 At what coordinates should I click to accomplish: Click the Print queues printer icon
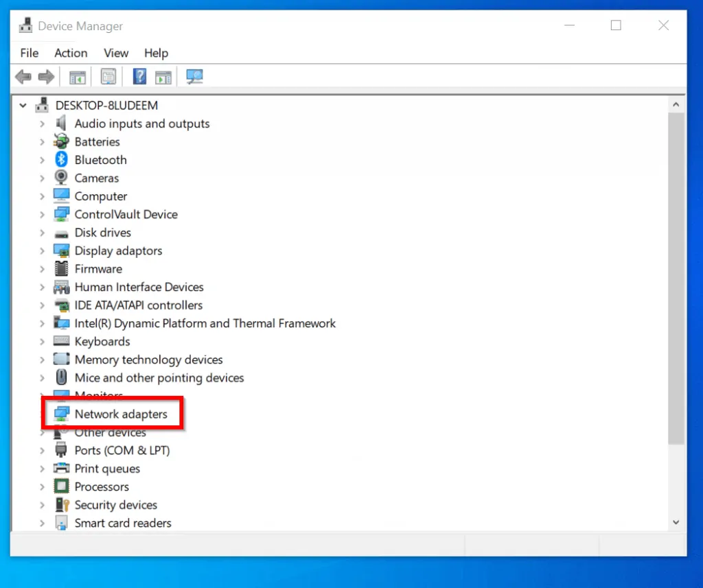(60, 468)
